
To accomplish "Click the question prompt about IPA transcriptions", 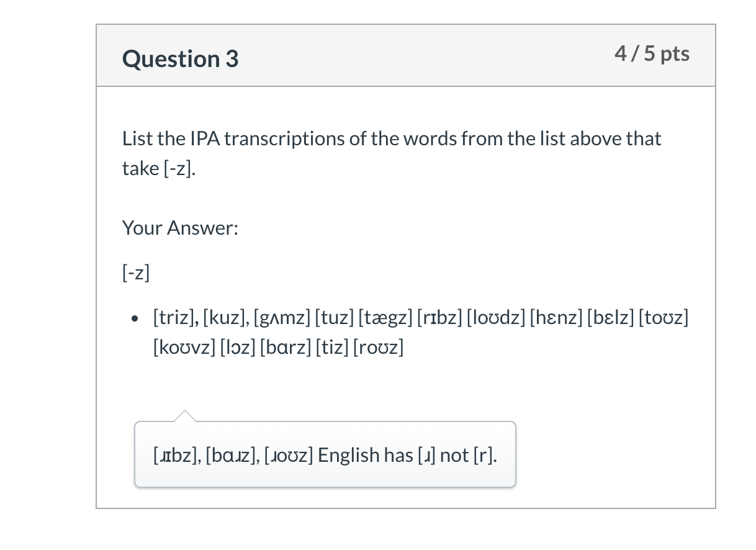I will coord(392,153).
